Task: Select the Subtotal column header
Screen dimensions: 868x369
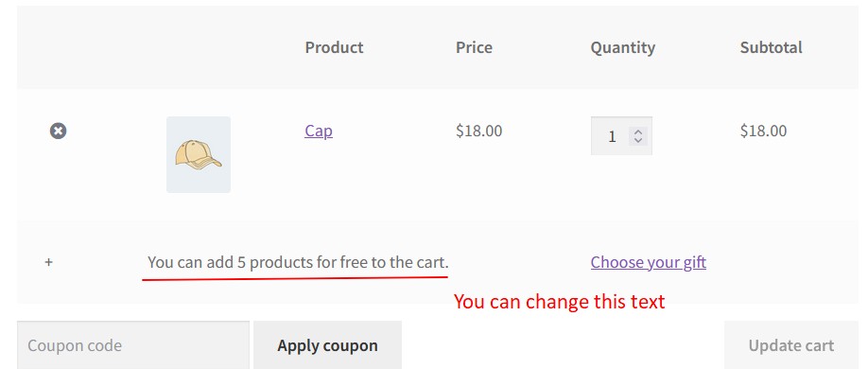Action: 772,47
